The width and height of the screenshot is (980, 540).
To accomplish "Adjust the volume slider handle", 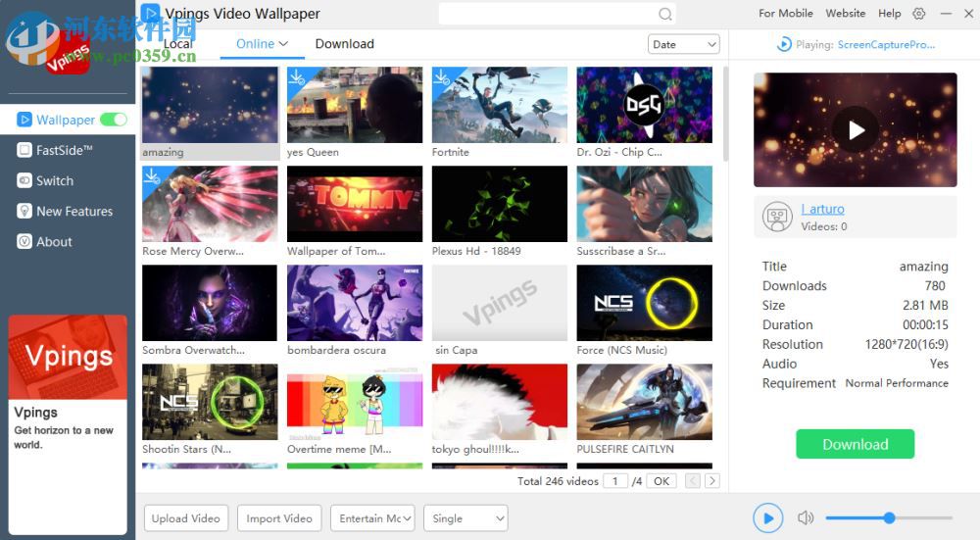I will coord(889,517).
